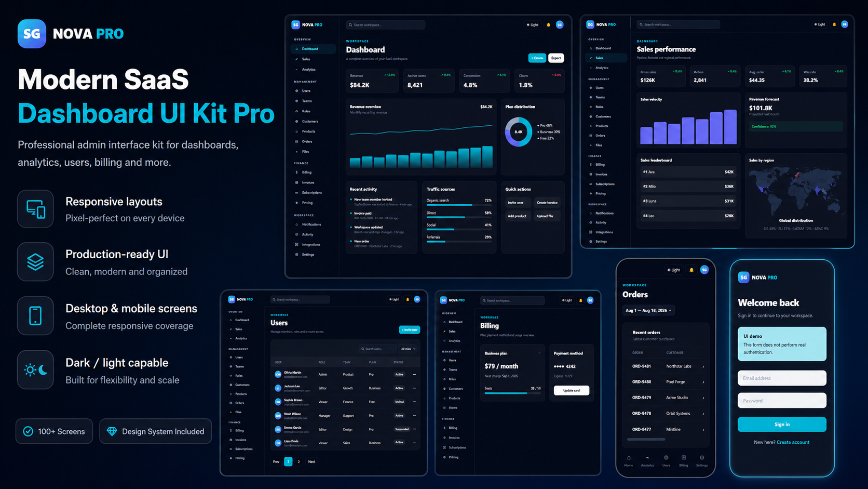The image size is (868, 489).
Task: Toggle Light mode in the Dashboard window
Action: (533, 25)
